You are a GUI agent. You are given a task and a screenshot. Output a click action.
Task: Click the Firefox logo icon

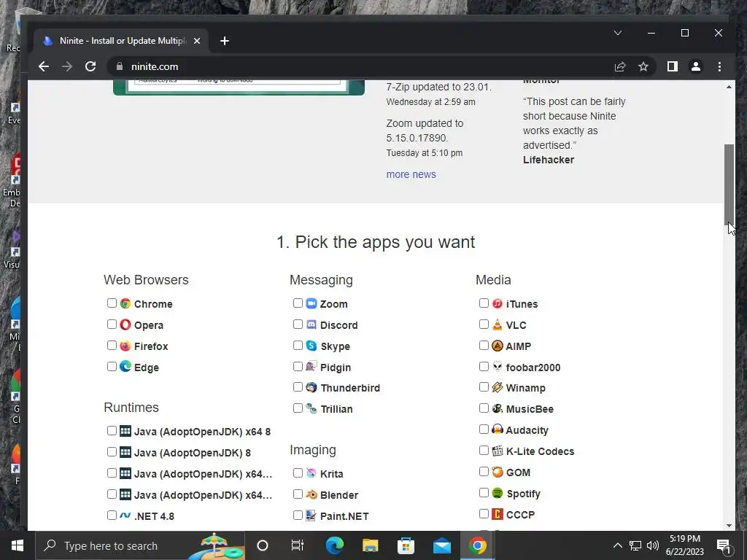125,346
